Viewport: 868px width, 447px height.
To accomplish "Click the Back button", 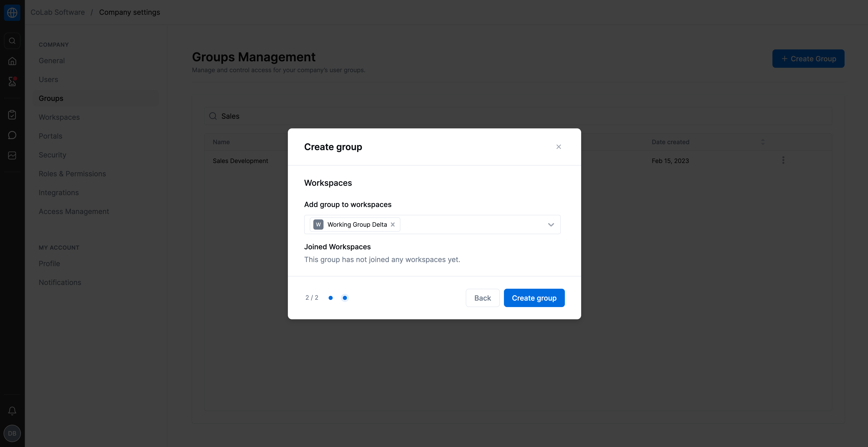I will (x=483, y=298).
